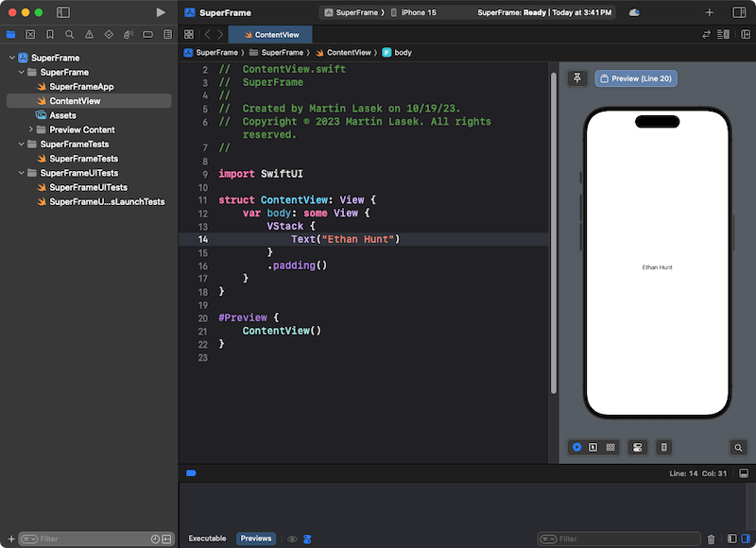Enable code review changes view

(x=706, y=34)
